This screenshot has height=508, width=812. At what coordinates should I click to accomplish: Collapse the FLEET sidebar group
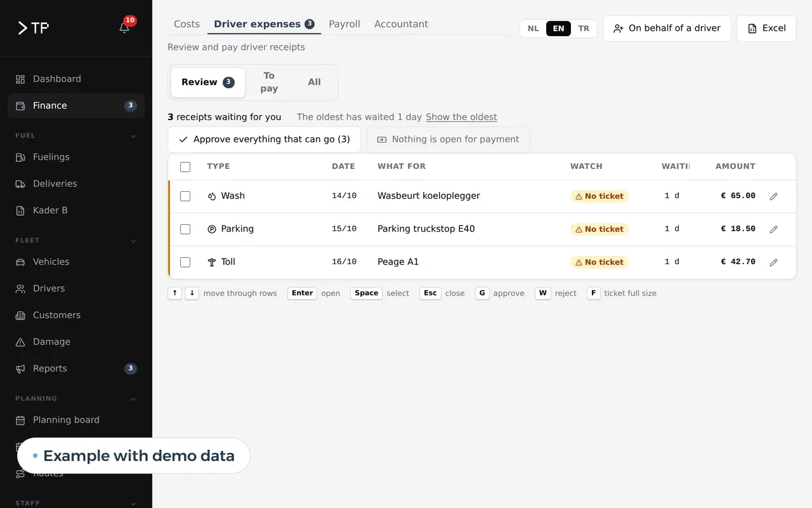133,241
